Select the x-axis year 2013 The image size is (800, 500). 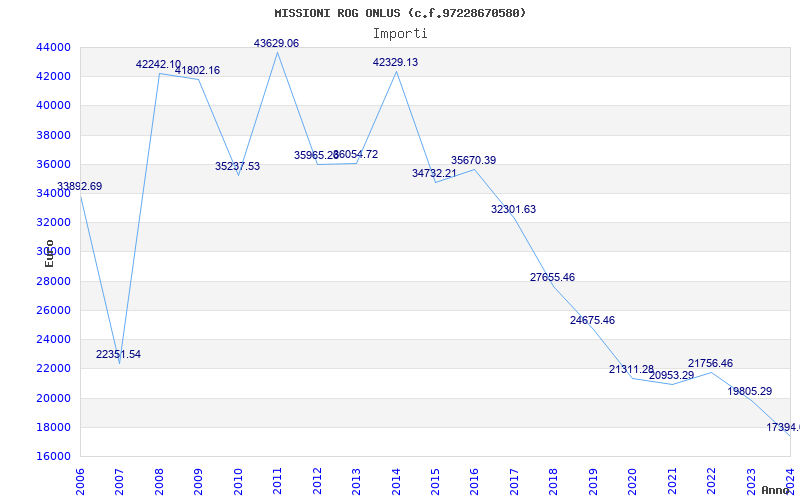click(356, 482)
